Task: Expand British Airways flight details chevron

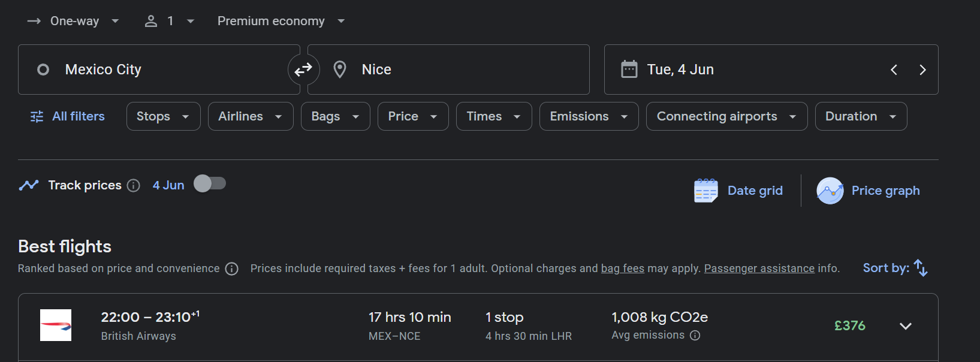Action: pos(906,326)
